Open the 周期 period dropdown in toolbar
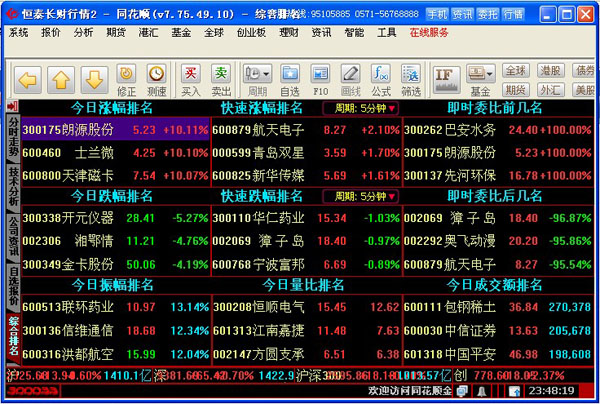600x404 pixels. (257, 80)
